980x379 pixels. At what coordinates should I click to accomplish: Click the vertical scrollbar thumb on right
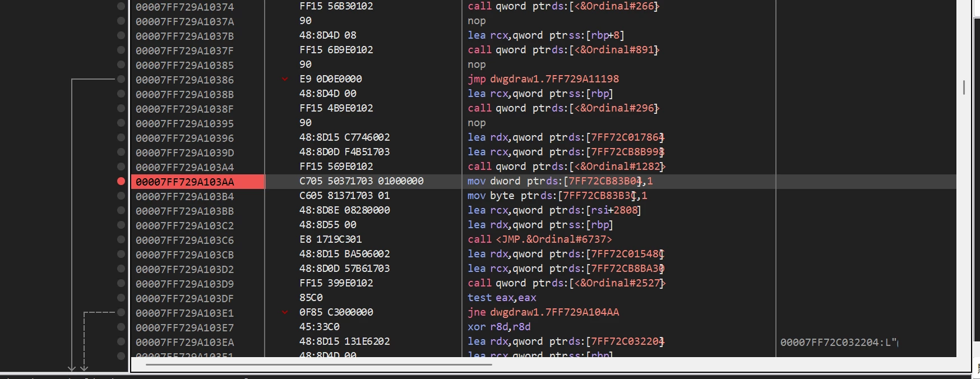point(964,87)
